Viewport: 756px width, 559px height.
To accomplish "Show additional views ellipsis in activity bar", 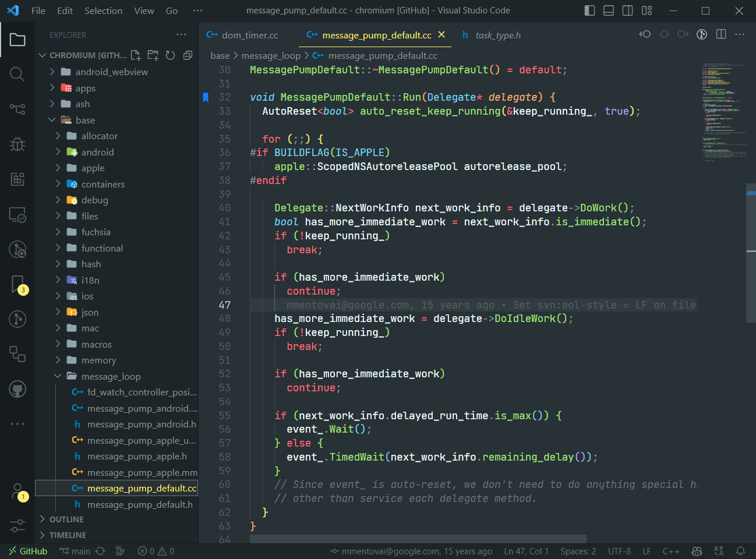I will [17, 424].
